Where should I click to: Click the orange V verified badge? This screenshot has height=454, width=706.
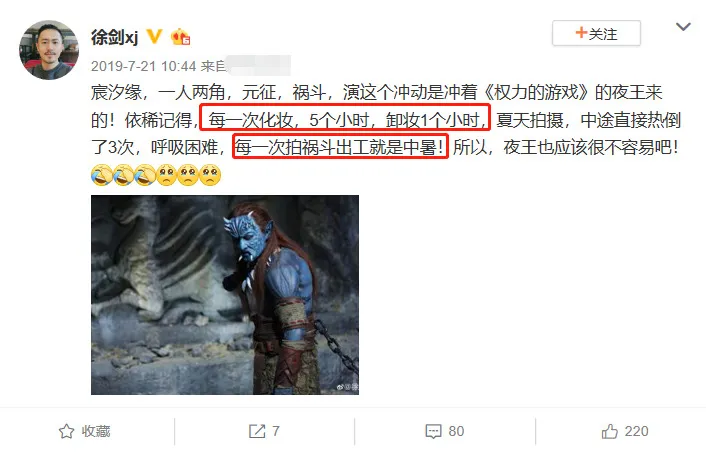tap(154, 36)
